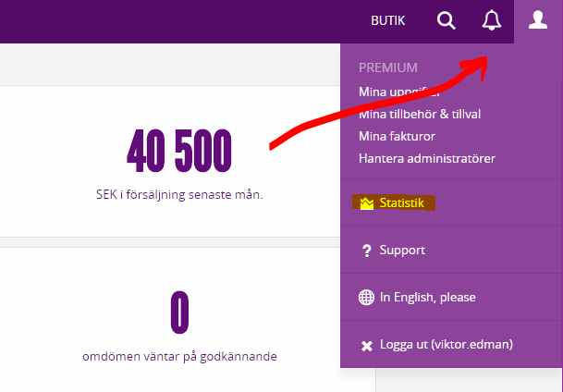This screenshot has height=392, width=563.
Task: Open notifications bell icon
Action: click(491, 20)
